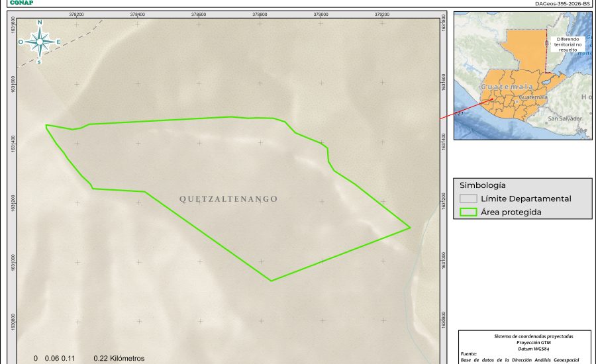Click the Diferendo territorial no resuelto label

566,44
